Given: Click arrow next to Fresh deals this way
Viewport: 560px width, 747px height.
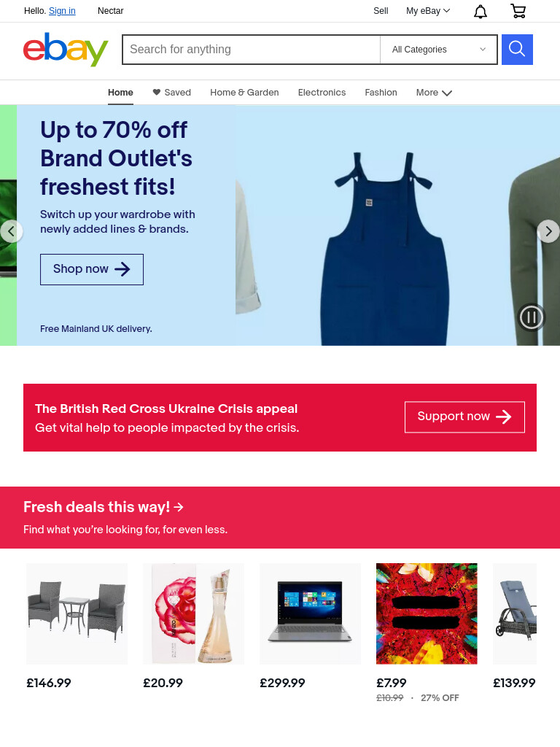Looking at the screenshot, I should pos(179,508).
